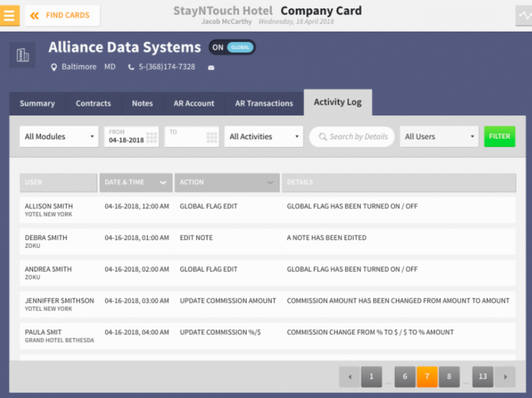This screenshot has width=532, height=398.
Task: Click the email envelope icon
Action: pyautogui.click(x=211, y=68)
